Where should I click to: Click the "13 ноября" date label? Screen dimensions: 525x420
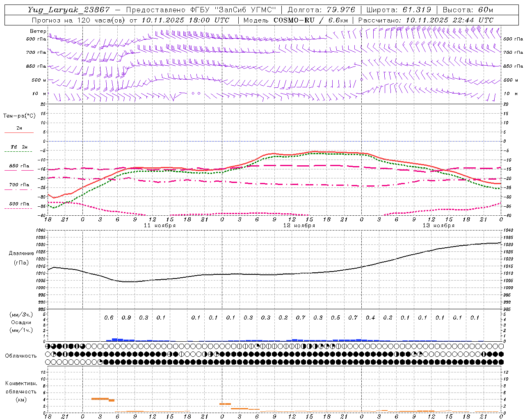coord(438,226)
